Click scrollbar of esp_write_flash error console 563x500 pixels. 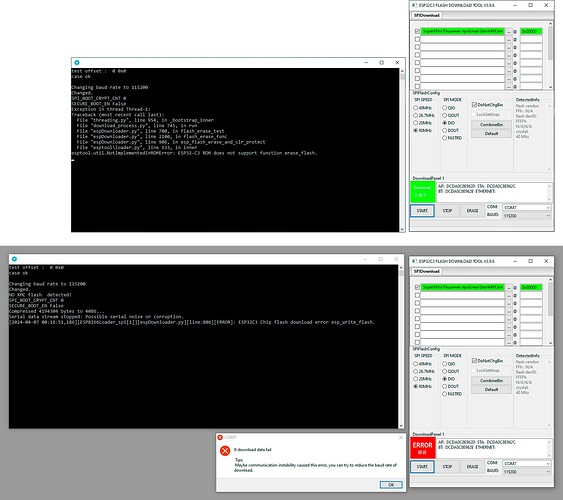401,347
